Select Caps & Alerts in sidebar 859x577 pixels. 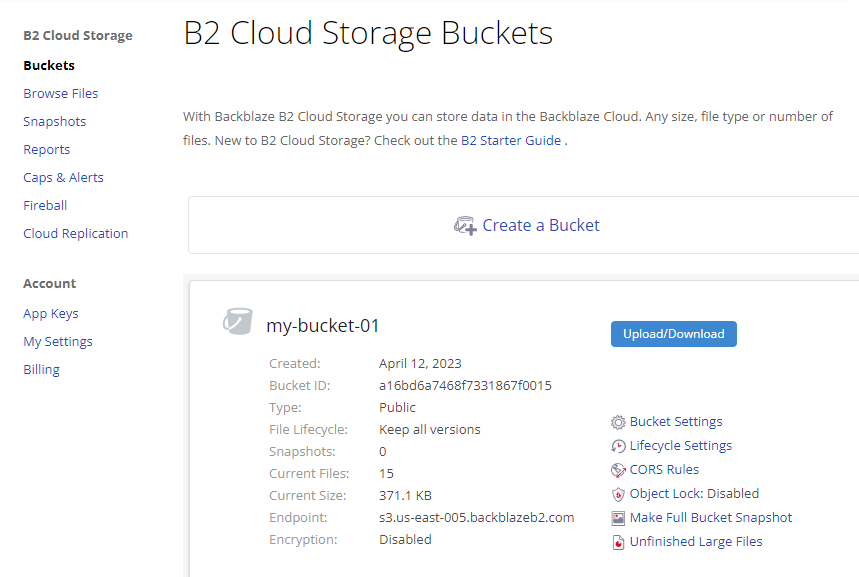(x=64, y=178)
